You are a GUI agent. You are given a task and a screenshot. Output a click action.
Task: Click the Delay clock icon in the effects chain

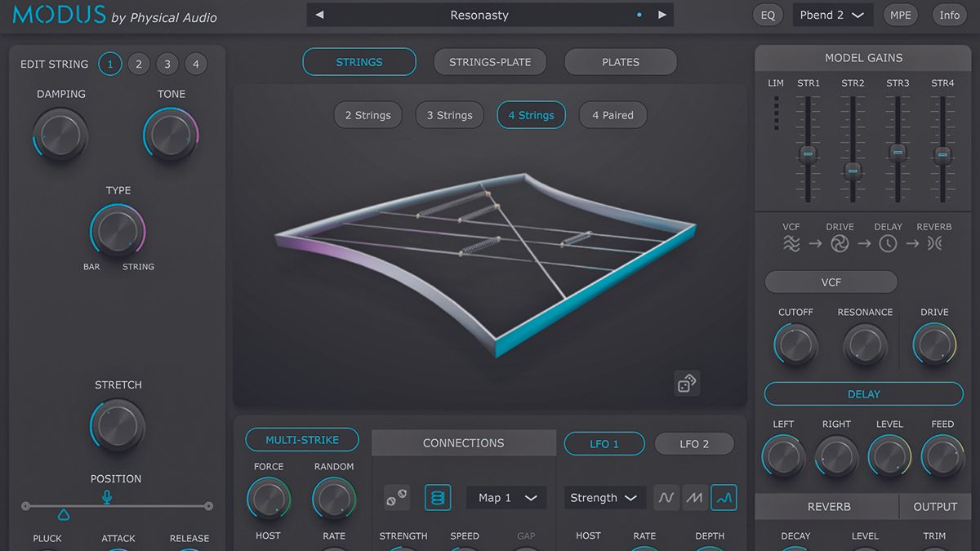click(888, 243)
